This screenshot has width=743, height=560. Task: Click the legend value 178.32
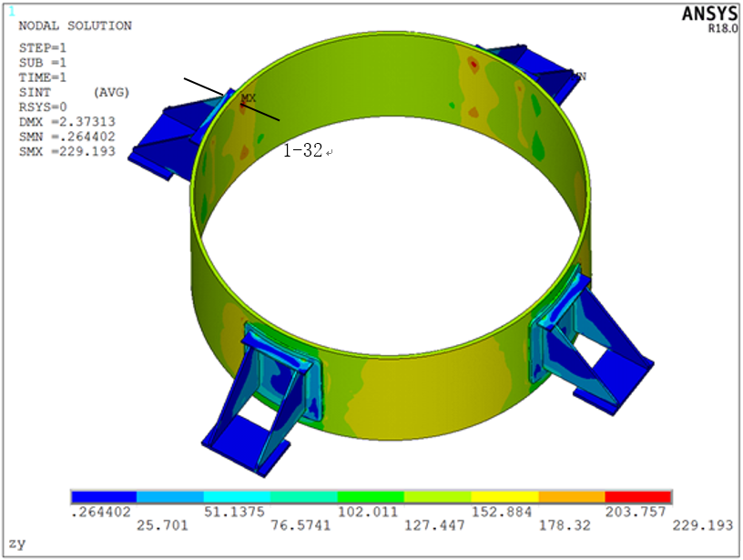point(565,524)
